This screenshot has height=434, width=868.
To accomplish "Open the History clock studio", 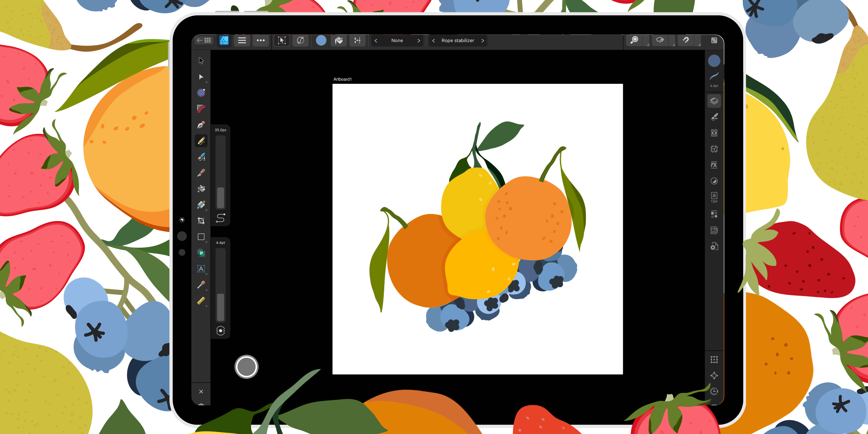I will tap(714, 391).
